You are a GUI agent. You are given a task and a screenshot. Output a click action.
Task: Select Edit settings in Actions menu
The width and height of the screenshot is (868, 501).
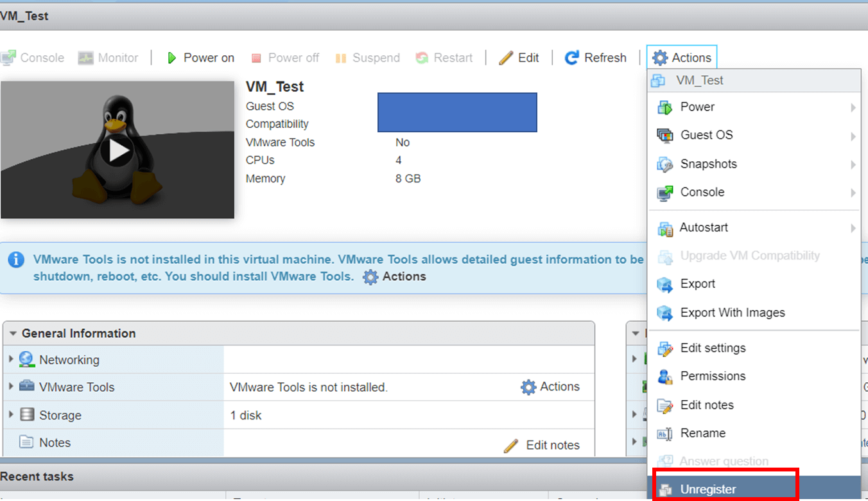[x=754, y=348]
